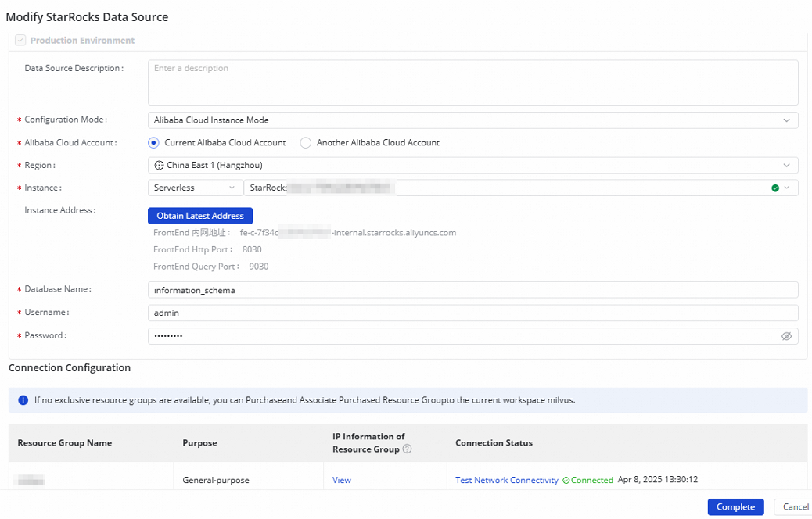The width and height of the screenshot is (812, 519).
Task: Click the Complete button
Action: pyautogui.click(x=736, y=507)
